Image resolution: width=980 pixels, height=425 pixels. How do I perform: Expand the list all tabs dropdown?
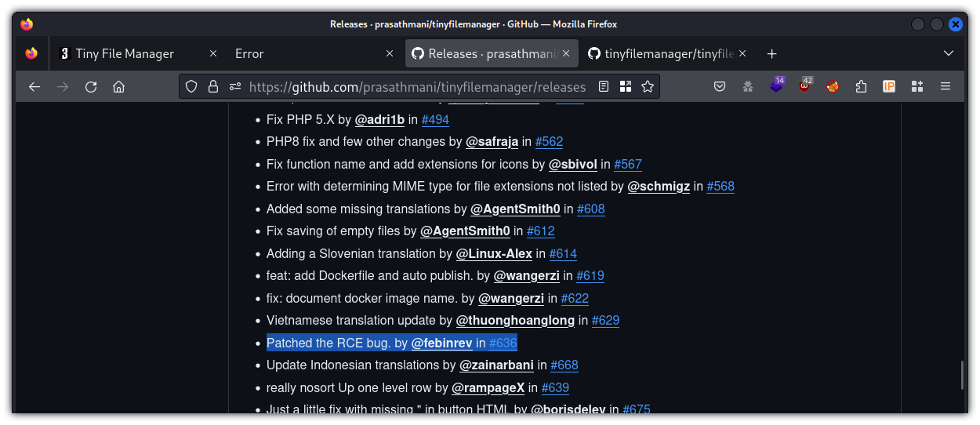click(x=949, y=53)
